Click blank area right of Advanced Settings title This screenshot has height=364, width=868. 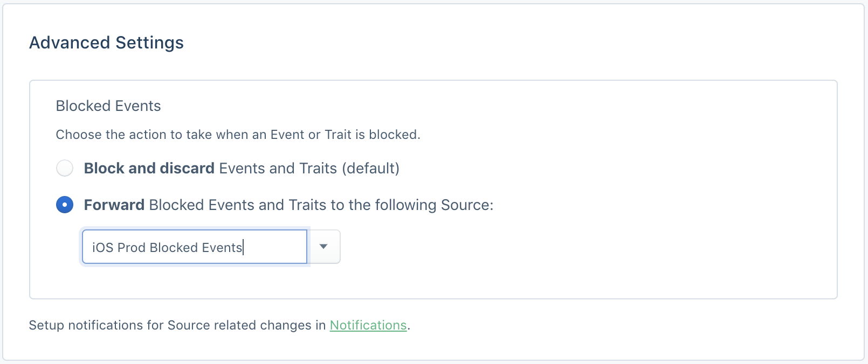coord(512,43)
